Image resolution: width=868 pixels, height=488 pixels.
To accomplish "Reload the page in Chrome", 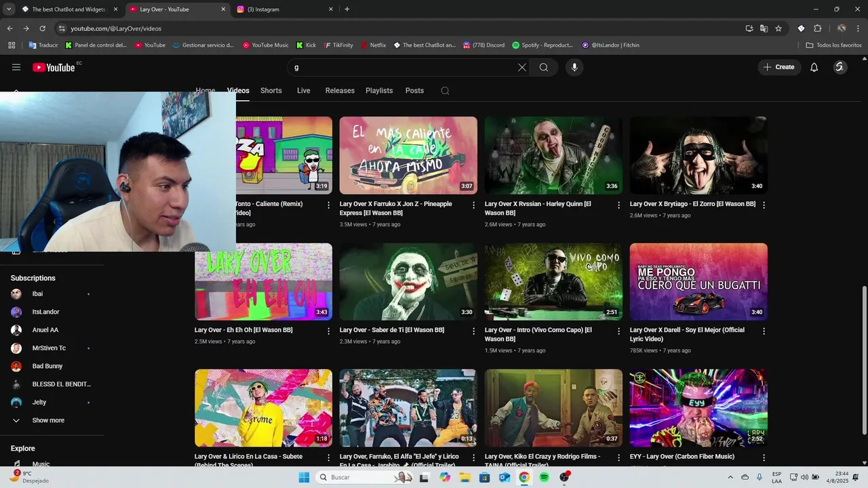I will (x=42, y=28).
